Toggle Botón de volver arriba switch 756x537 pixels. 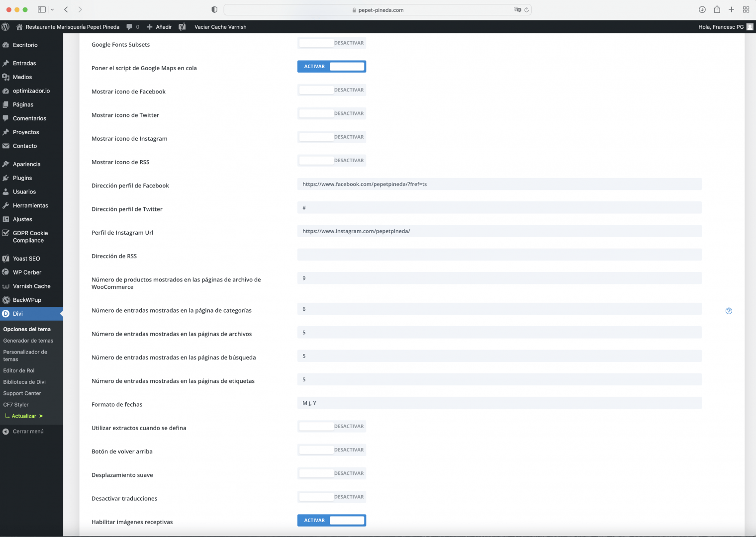point(332,450)
